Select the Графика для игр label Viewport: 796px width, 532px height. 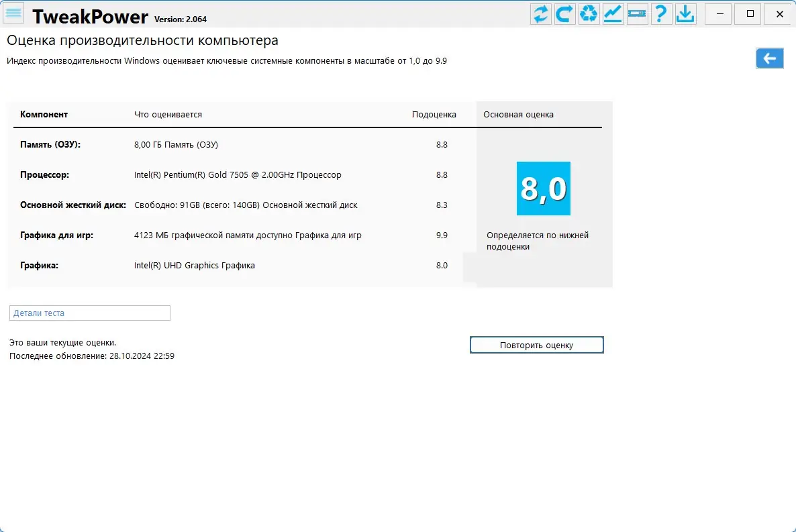pyautogui.click(x=57, y=235)
